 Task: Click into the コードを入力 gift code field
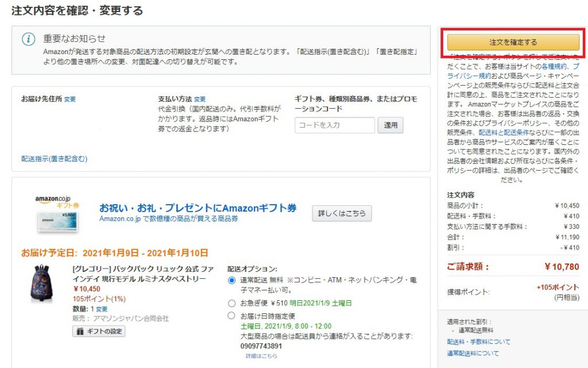click(x=336, y=125)
